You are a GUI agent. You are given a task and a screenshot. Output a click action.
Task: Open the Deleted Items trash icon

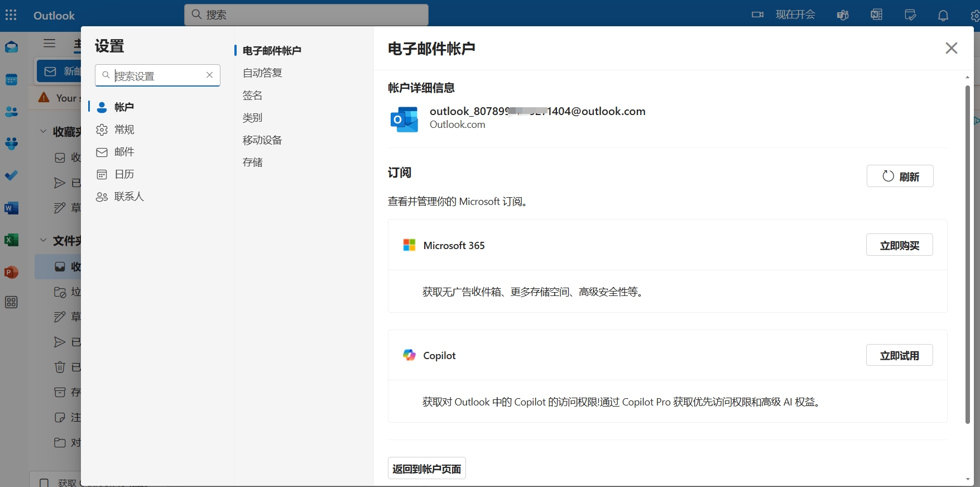[60, 367]
